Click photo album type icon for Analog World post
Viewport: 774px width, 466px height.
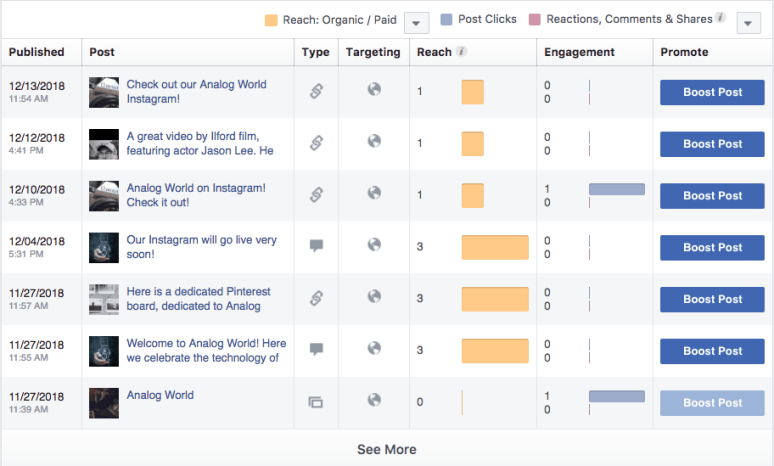coord(316,402)
